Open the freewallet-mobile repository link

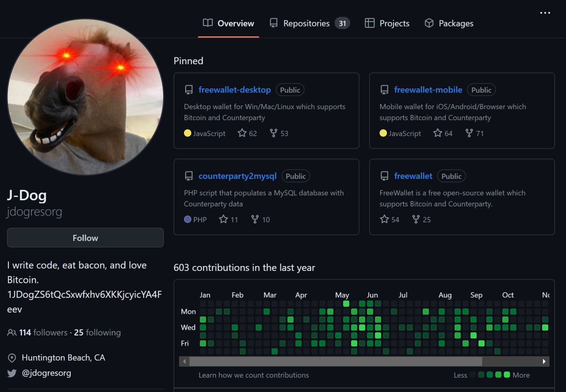428,90
